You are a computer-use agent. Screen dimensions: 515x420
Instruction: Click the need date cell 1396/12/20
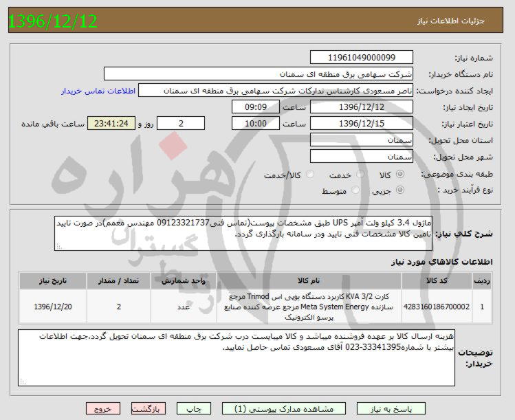click(52, 307)
